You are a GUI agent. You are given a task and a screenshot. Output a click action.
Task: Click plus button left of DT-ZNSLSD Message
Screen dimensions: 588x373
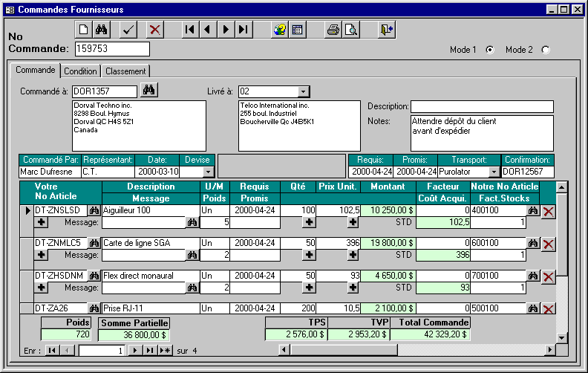(x=42, y=222)
